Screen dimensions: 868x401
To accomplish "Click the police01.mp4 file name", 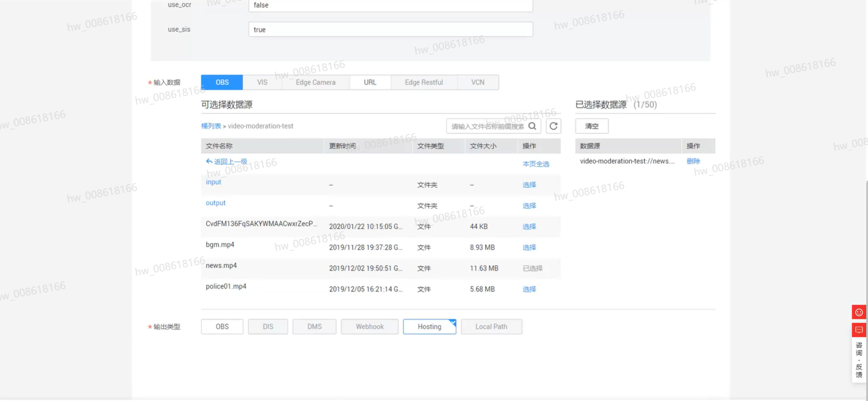I will (x=226, y=286).
